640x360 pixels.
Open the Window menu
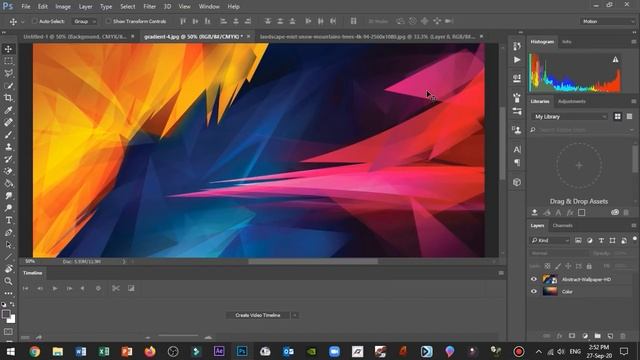[x=209, y=7]
